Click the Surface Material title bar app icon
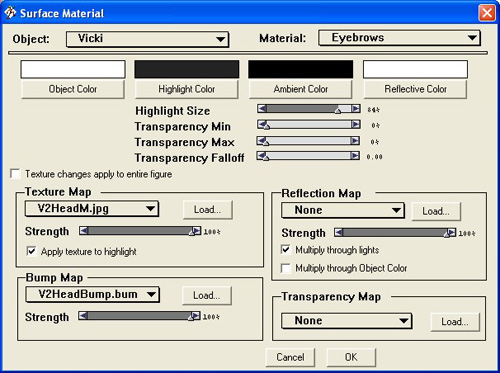The image size is (500, 373). 10,13
